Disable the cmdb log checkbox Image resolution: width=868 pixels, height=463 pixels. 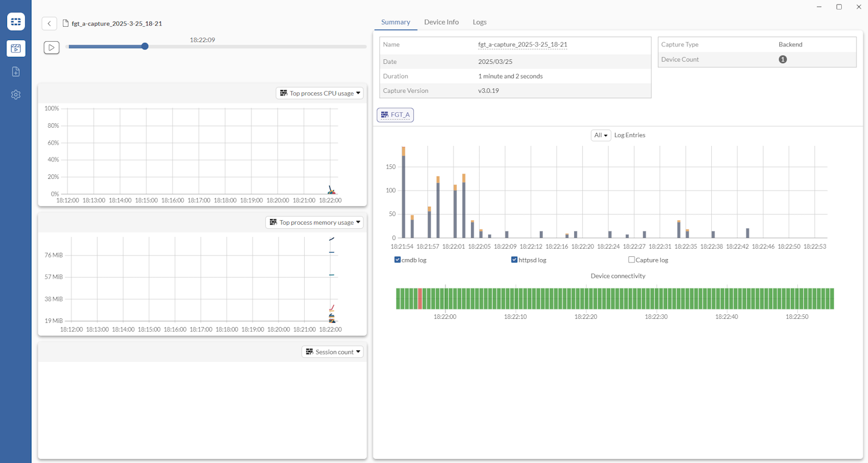399,260
